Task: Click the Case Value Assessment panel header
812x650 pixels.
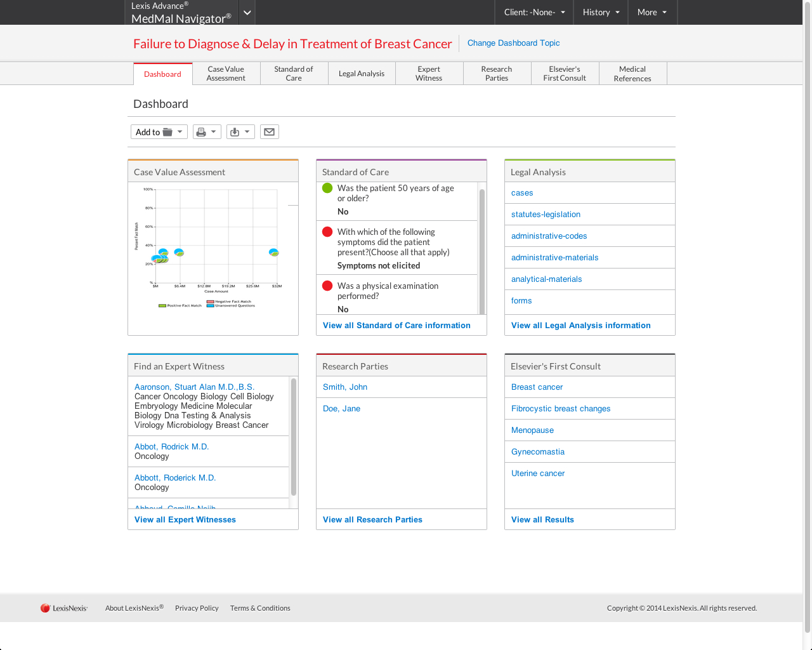Action: coord(213,171)
